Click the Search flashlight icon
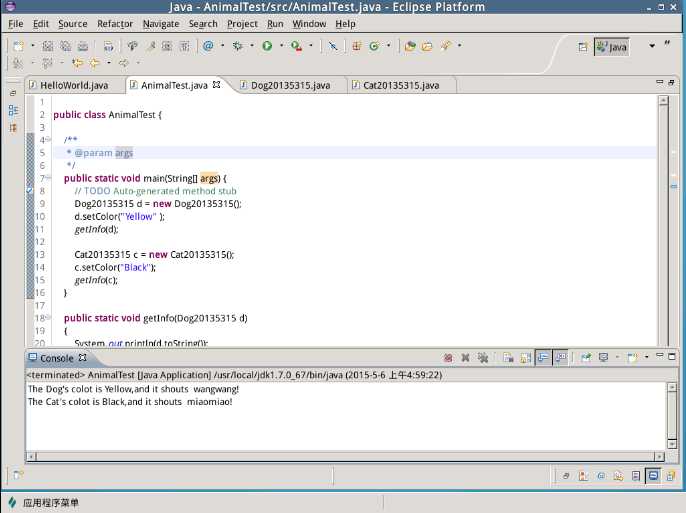 [446, 45]
